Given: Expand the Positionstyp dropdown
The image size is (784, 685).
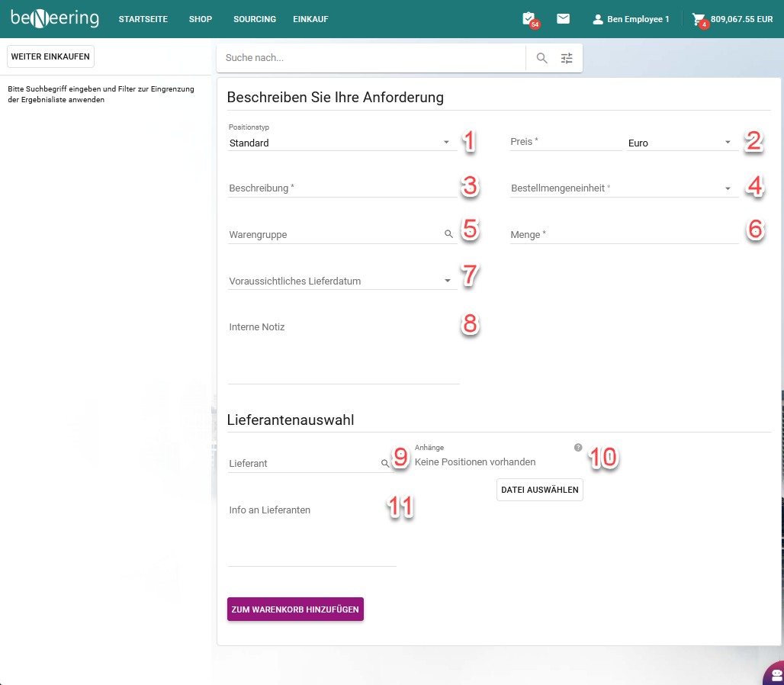Looking at the screenshot, I should 342,143.
